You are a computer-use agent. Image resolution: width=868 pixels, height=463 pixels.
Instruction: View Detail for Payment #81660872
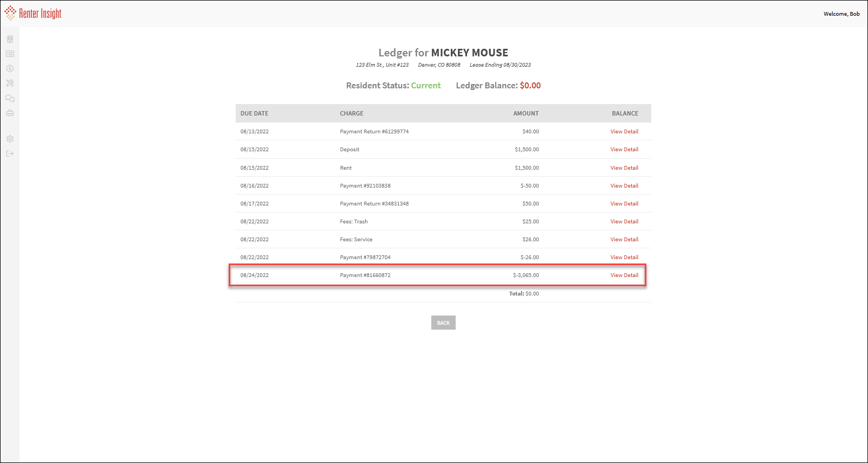pyautogui.click(x=624, y=275)
